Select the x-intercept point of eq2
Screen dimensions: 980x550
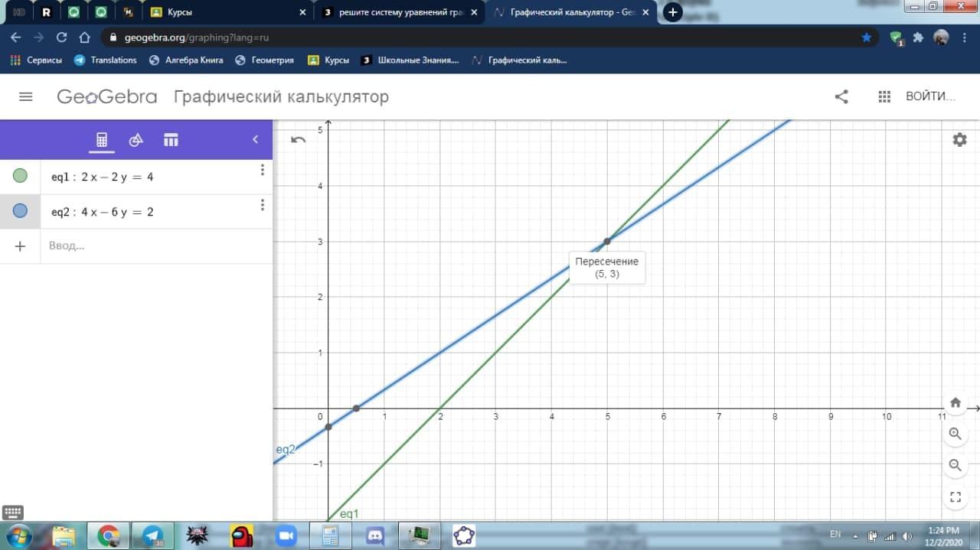click(356, 408)
